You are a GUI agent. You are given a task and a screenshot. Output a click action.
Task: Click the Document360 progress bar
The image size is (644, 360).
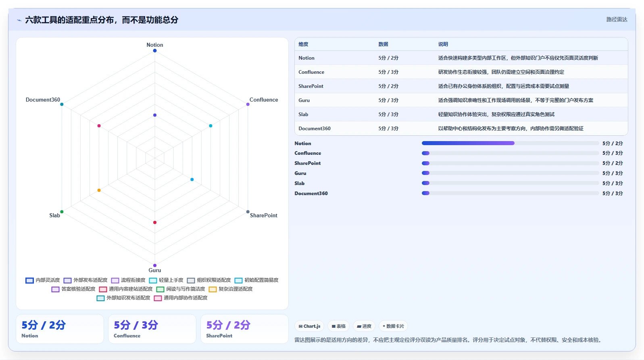510,193
